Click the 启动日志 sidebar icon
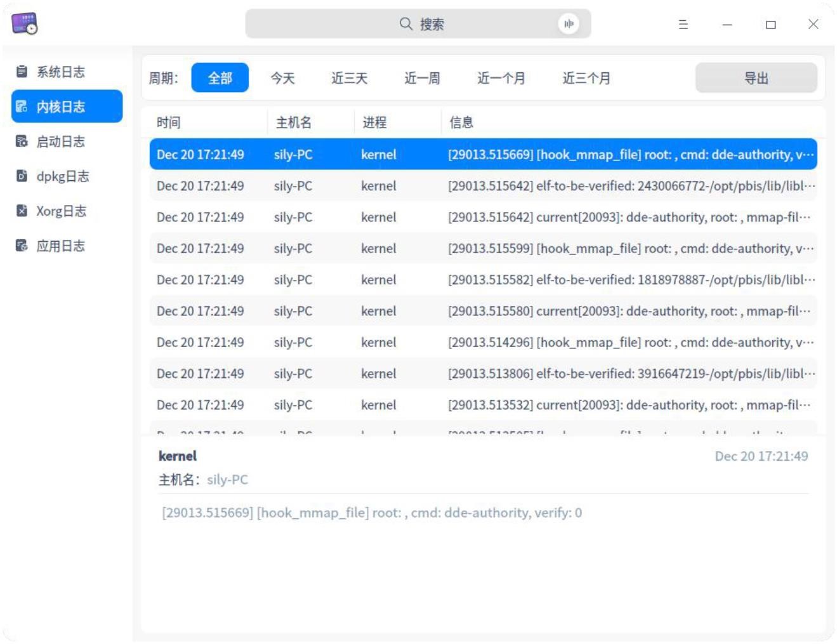The height and width of the screenshot is (644, 837). point(22,141)
